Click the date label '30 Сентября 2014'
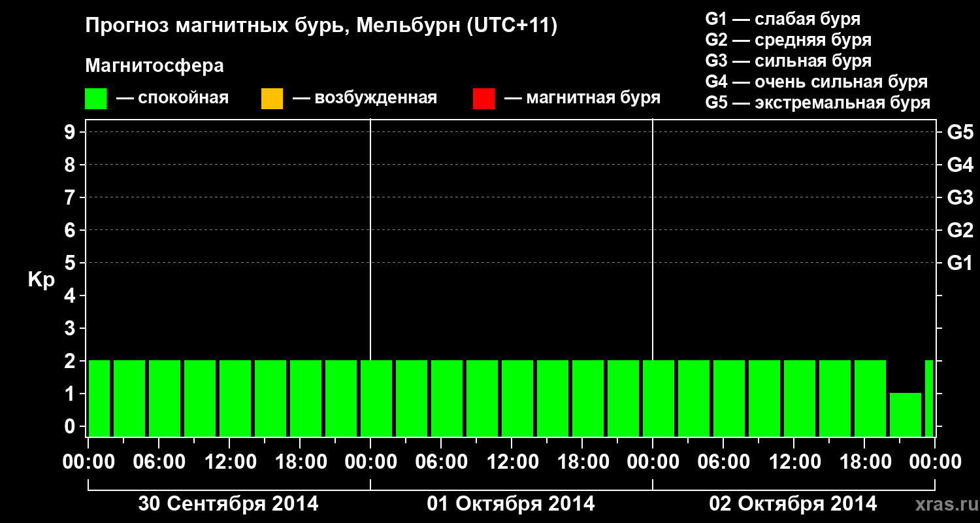 pyautogui.click(x=229, y=503)
